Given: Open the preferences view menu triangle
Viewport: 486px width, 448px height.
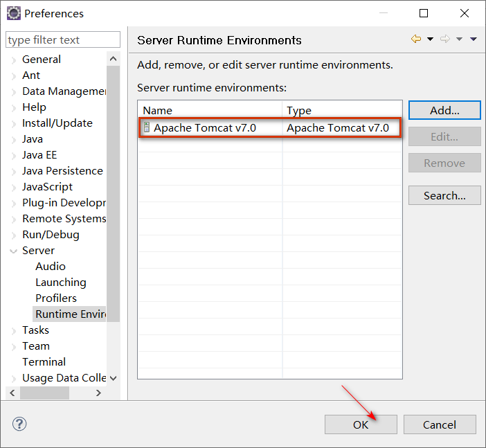Looking at the screenshot, I should tap(474, 39).
